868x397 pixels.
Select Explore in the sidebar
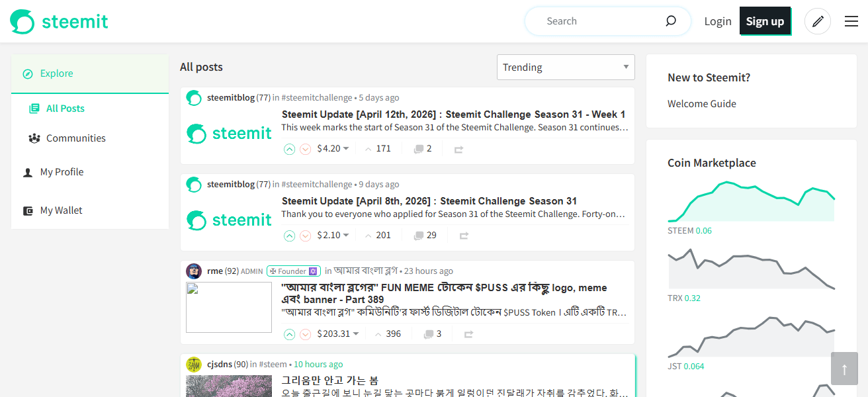click(90, 73)
